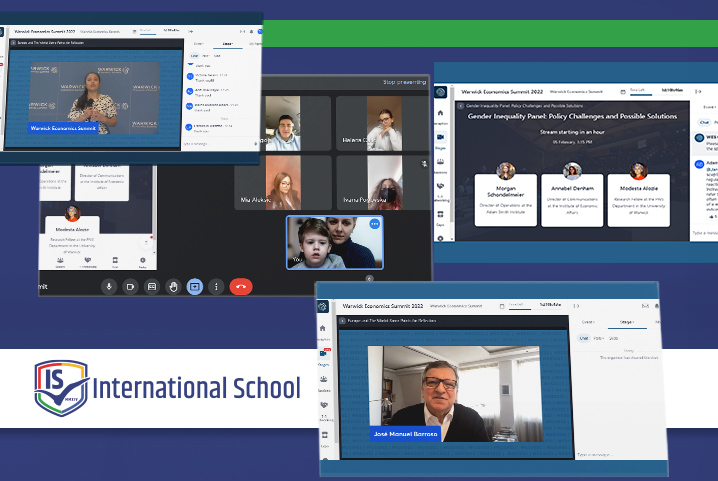Screen dimensions: 718x481
Task: Mute the microphone in the meeting toolbar
Action: coord(109,286)
